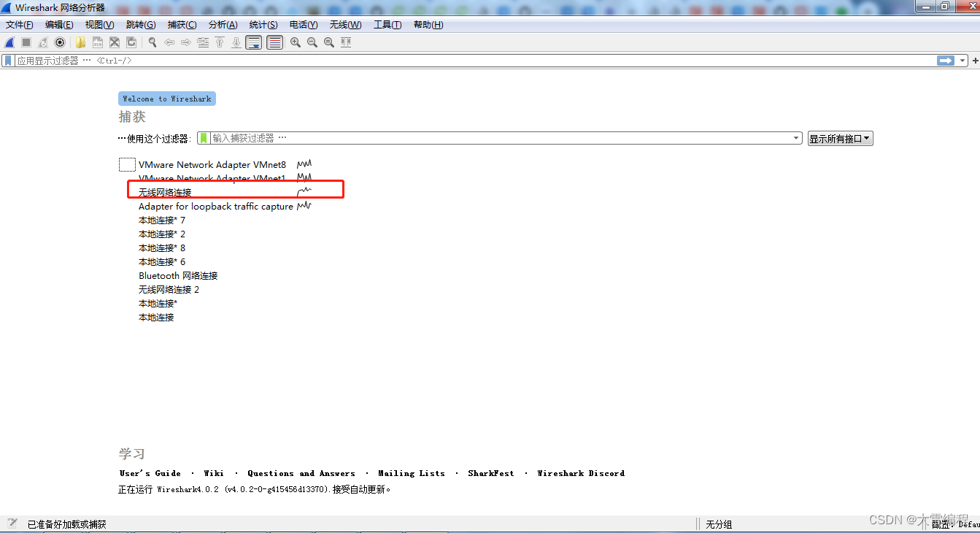Viewport: 980px width, 533px height.
Task: Click the save capture file icon
Action: [x=97, y=42]
